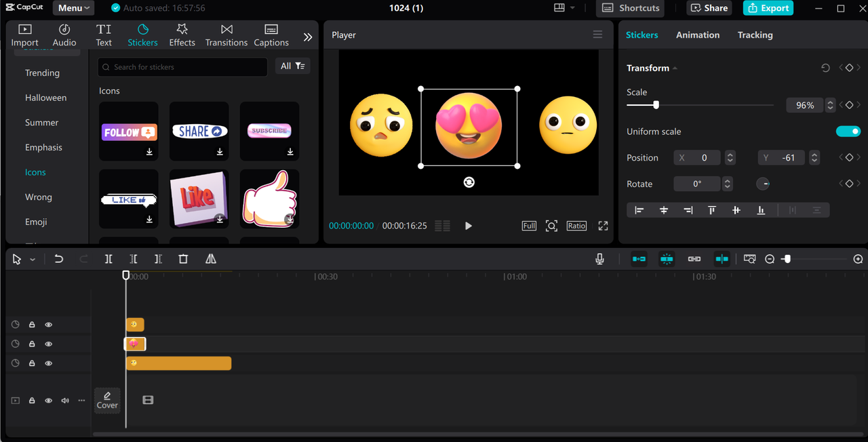Viewport: 868px width, 442px height.
Task: Open the main track three-dot options
Action: [x=81, y=401]
